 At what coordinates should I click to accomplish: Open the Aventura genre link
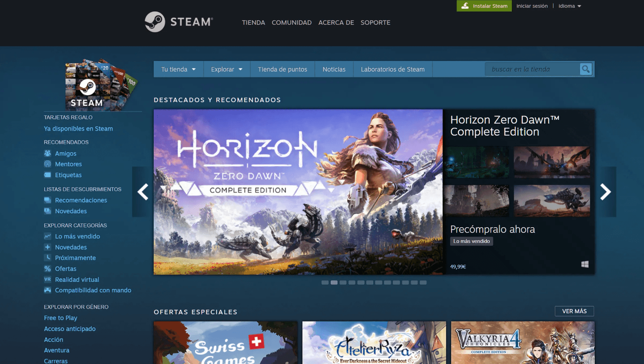pos(57,350)
